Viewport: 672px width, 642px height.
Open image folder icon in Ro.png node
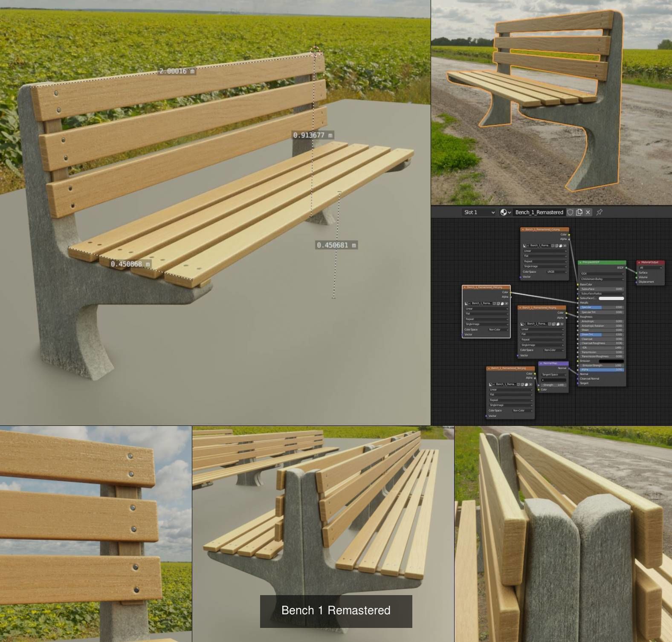pos(558,324)
